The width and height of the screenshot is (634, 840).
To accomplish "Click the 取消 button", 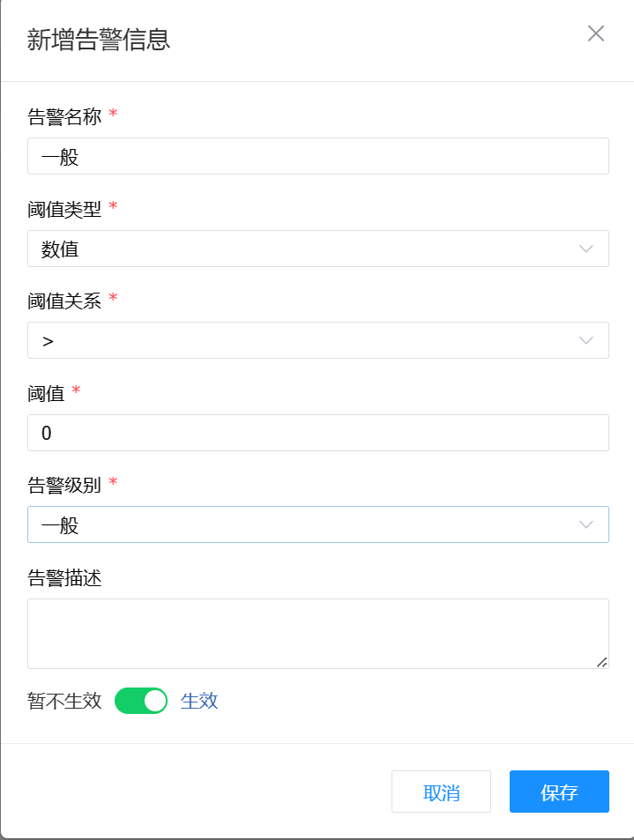I will pyautogui.click(x=441, y=792).
